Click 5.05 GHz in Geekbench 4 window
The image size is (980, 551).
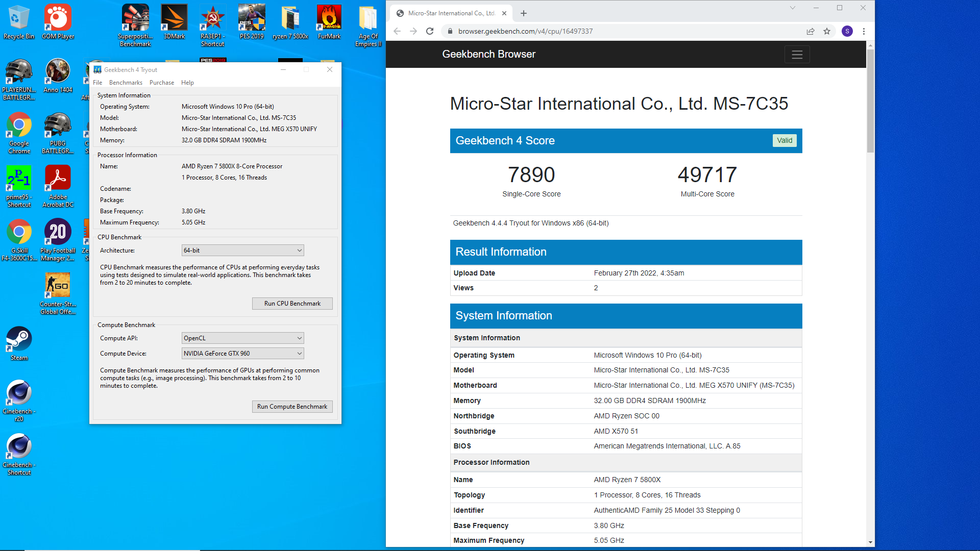[x=193, y=222]
